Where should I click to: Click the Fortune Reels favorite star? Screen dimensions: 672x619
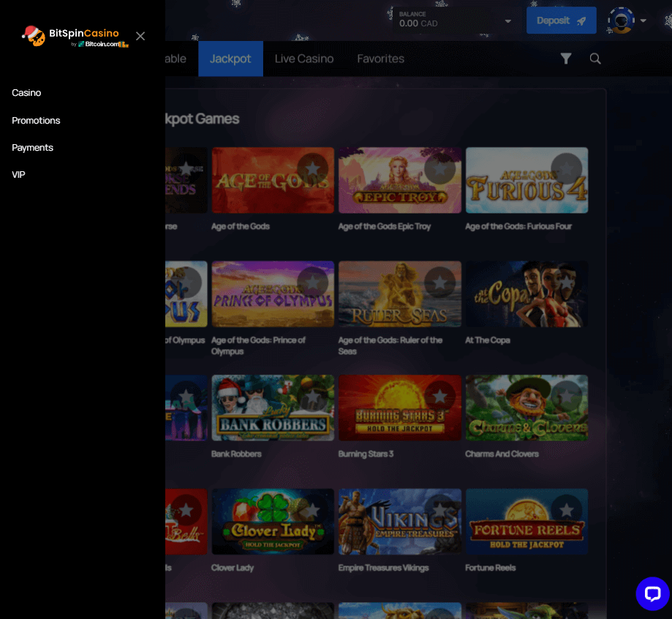click(x=567, y=510)
